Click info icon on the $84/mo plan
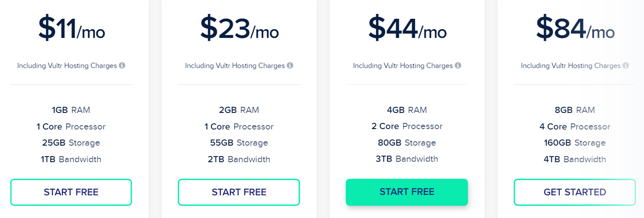This screenshot has height=218, width=644. 626,65
